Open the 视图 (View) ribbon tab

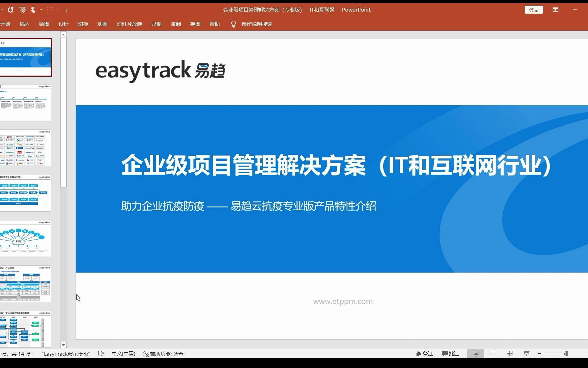195,24
